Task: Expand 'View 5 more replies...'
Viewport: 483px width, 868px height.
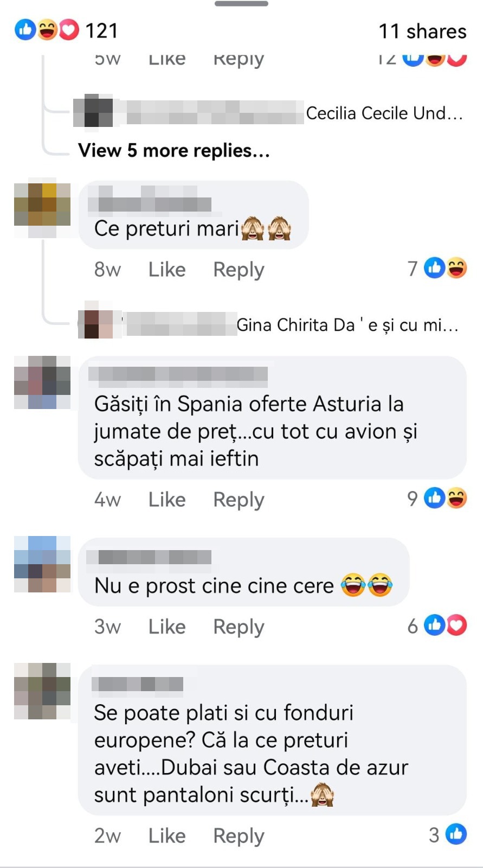Action: 174,150
